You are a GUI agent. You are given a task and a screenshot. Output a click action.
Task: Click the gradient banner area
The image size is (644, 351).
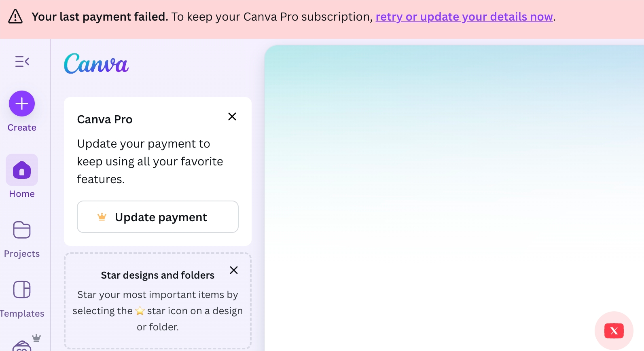454,121
